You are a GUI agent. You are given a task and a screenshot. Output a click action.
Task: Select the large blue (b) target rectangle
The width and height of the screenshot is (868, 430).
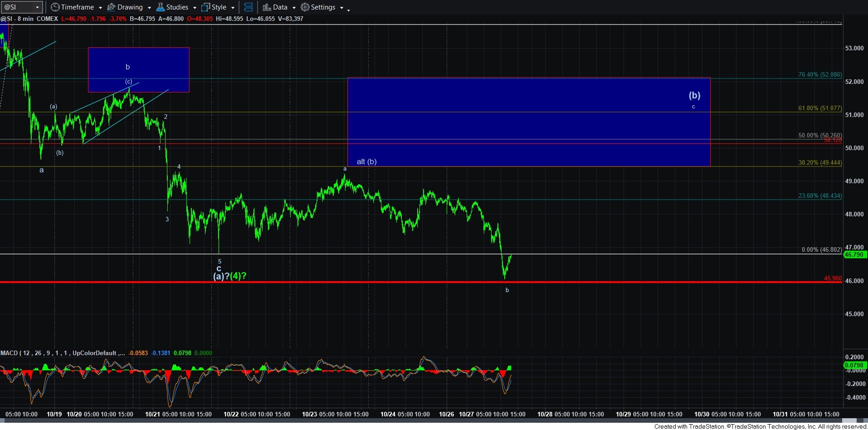[528, 122]
